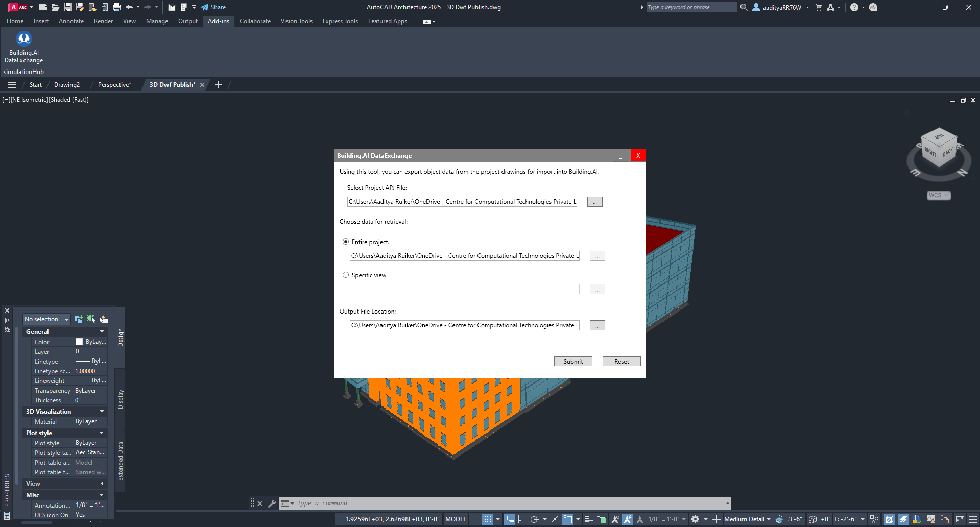The height and width of the screenshot is (527, 980).
Task: Toggle drawing grid display in status bar
Action: coord(475,519)
